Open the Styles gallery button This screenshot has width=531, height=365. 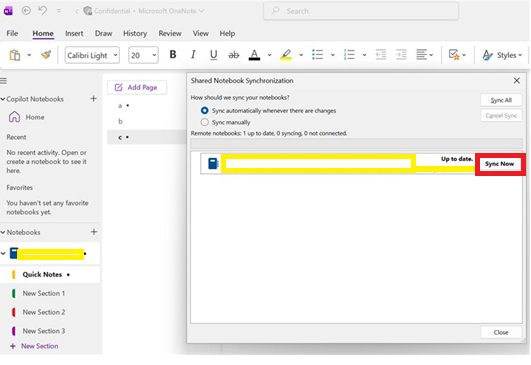click(x=502, y=55)
